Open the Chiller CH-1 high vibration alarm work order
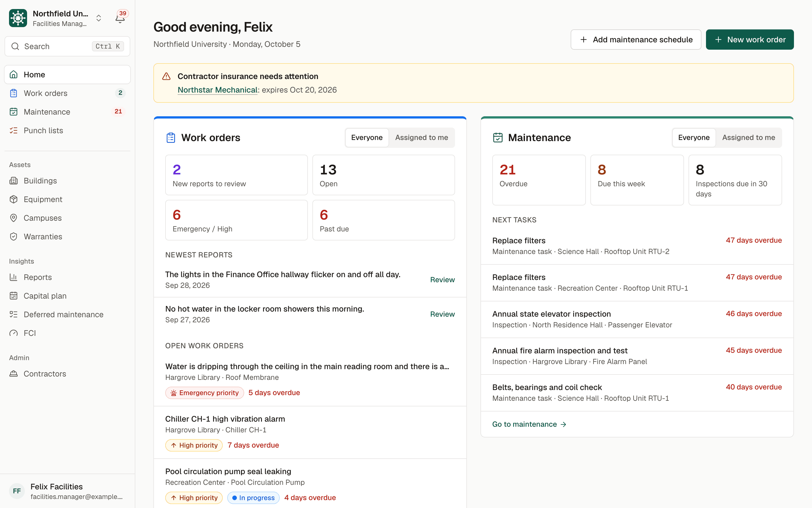The height and width of the screenshot is (508, 812). tap(310, 432)
